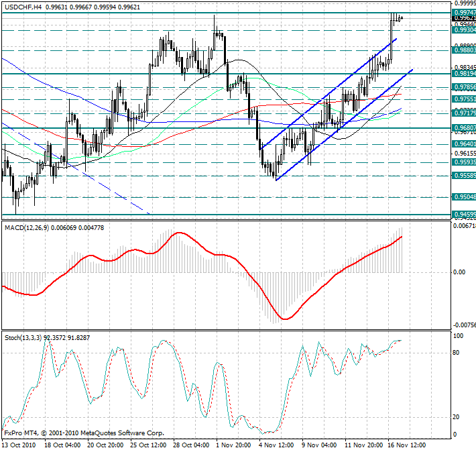Click the FxPro MT4 copyright text

[x=84, y=433]
